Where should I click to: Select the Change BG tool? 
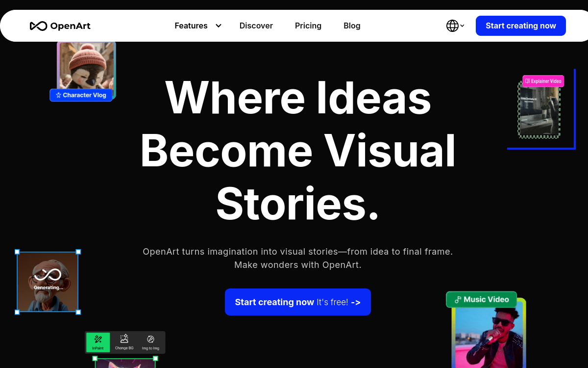point(124,342)
